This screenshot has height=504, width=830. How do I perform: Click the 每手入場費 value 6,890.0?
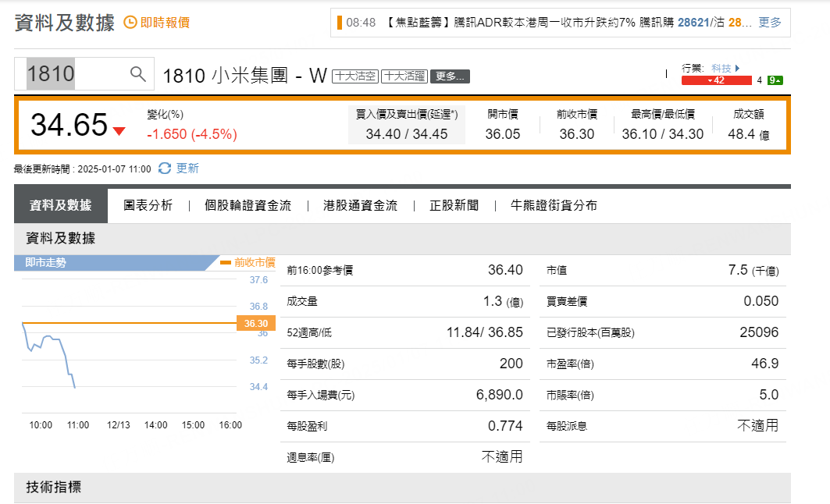(500, 395)
